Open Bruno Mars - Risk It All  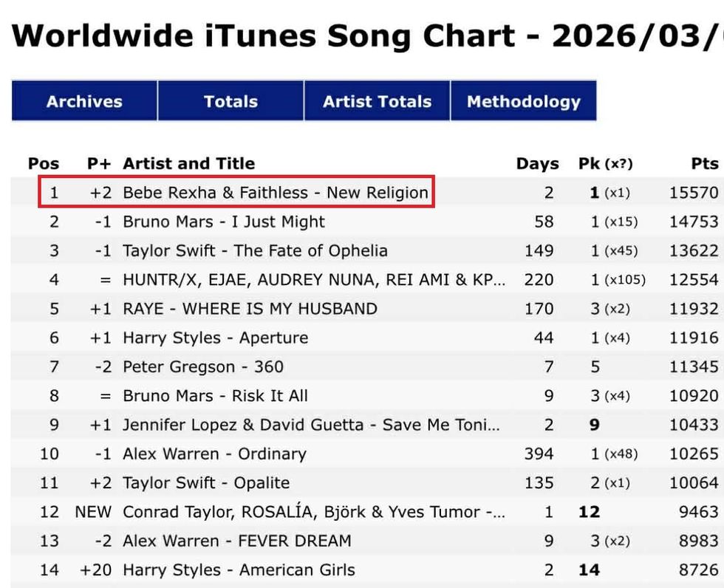215,396
